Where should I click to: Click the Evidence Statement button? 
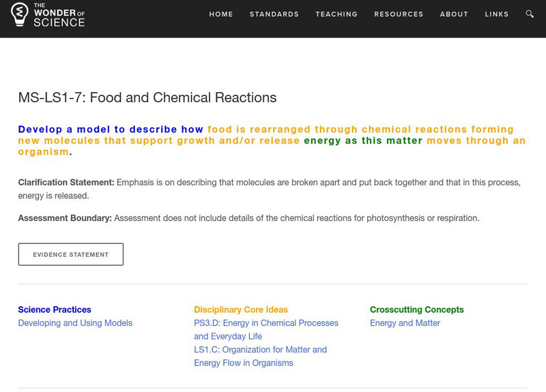[71, 254]
